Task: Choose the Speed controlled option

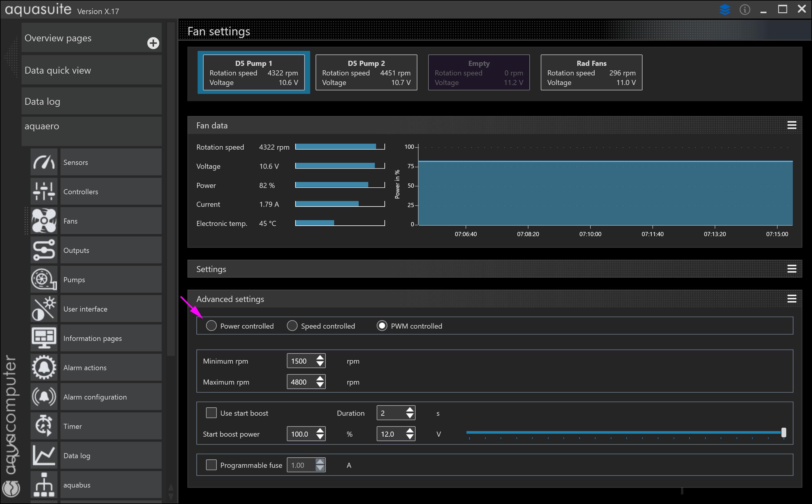Action: pyautogui.click(x=292, y=326)
